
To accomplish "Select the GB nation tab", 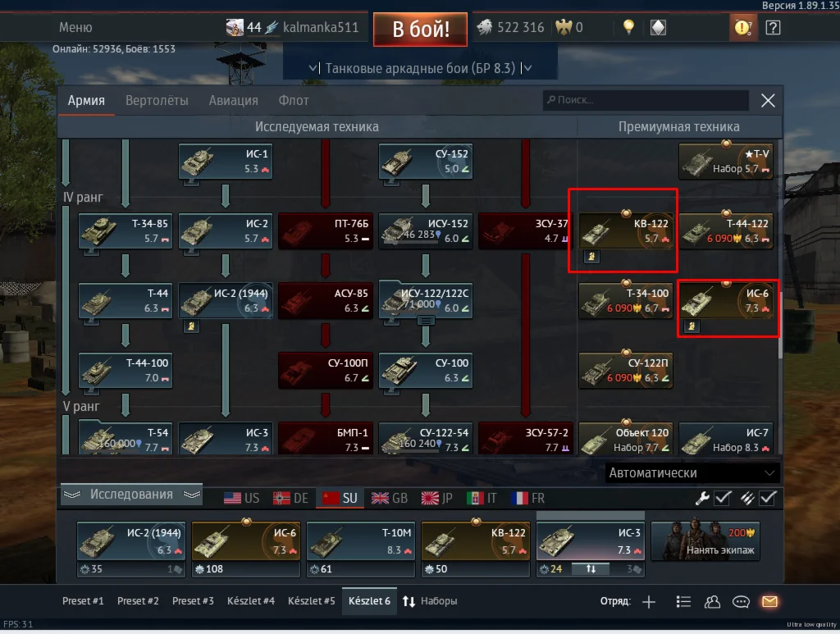I will point(390,499).
